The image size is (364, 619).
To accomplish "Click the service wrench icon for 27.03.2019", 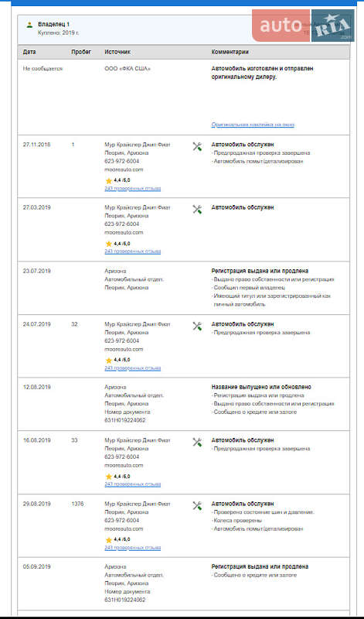I will point(197,209).
